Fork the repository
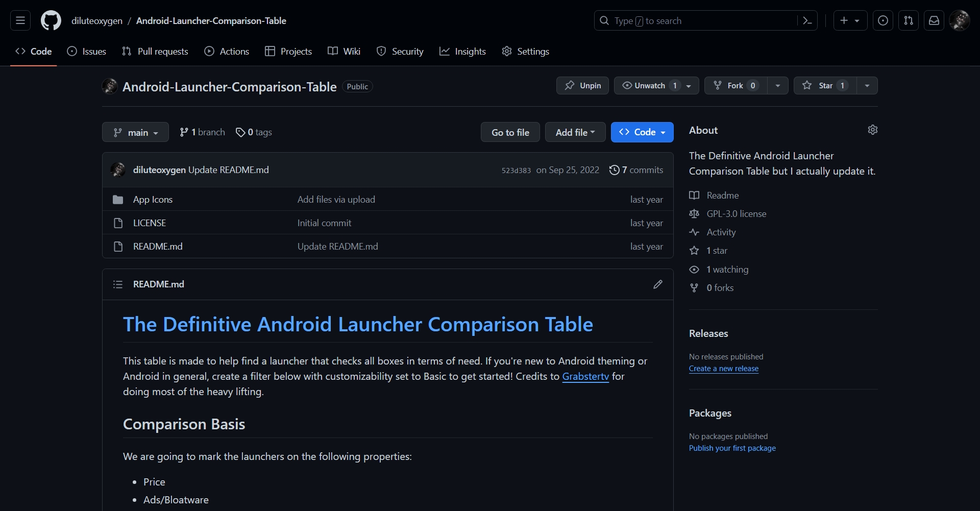This screenshot has height=511, width=980. pyautogui.click(x=736, y=85)
